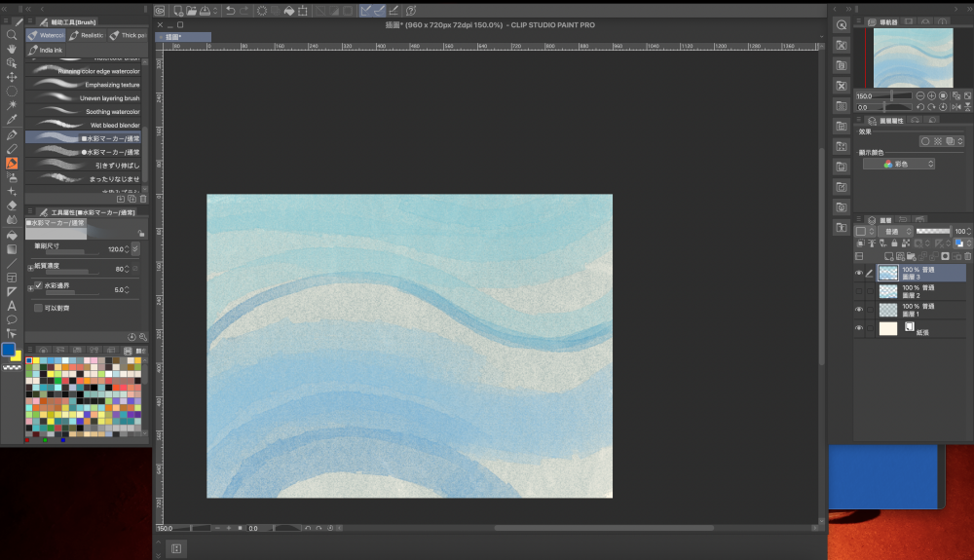Select the 圖層屬性 panel tab
974x560 pixels.
coord(885,121)
